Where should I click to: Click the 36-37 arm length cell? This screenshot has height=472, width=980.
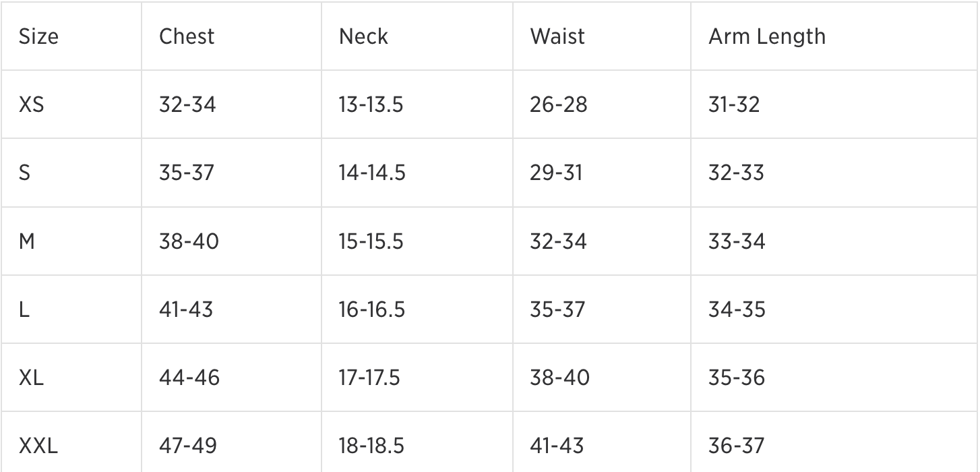tap(736, 446)
